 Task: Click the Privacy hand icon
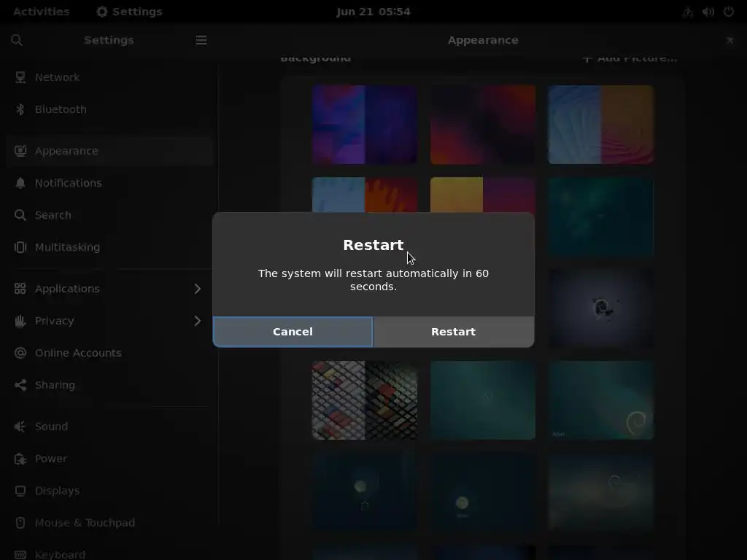[x=20, y=321]
